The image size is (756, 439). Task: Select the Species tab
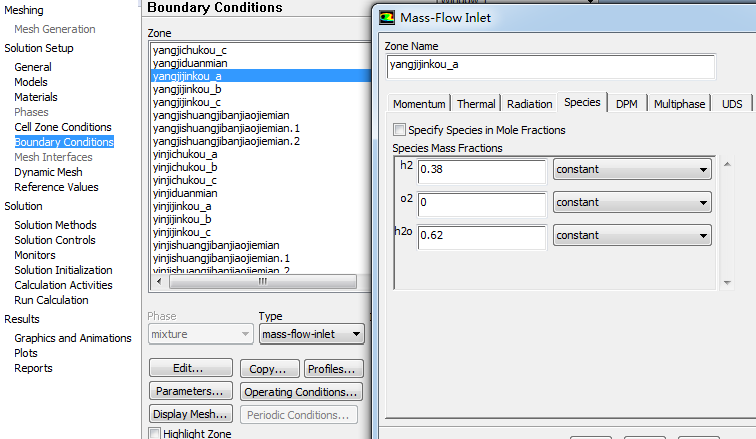click(x=582, y=102)
